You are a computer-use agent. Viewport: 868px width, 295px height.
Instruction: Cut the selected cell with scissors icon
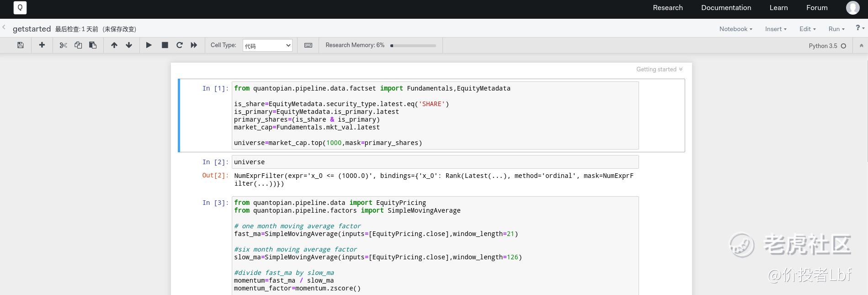63,45
